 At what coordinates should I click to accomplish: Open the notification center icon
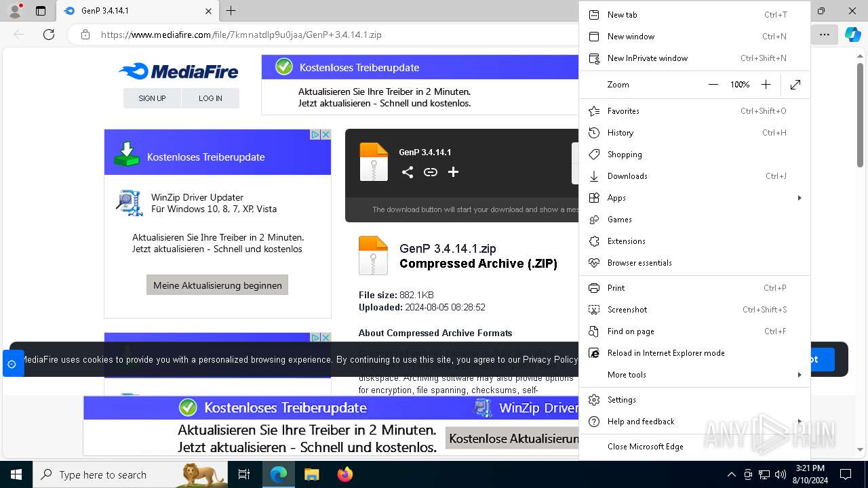click(846, 474)
